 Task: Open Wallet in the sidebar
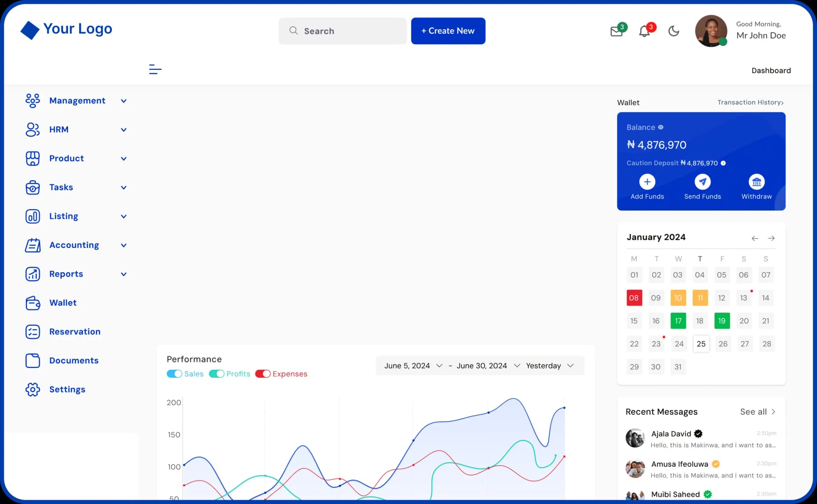coord(63,303)
